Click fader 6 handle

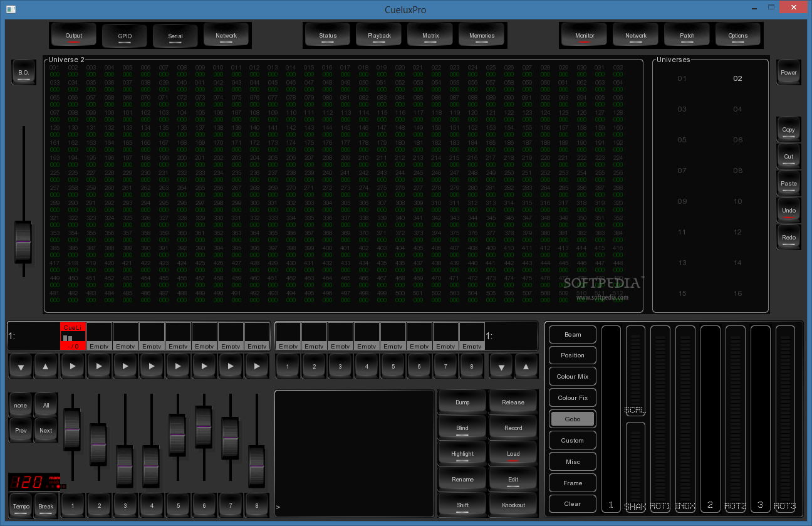click(x=204, y=426)
